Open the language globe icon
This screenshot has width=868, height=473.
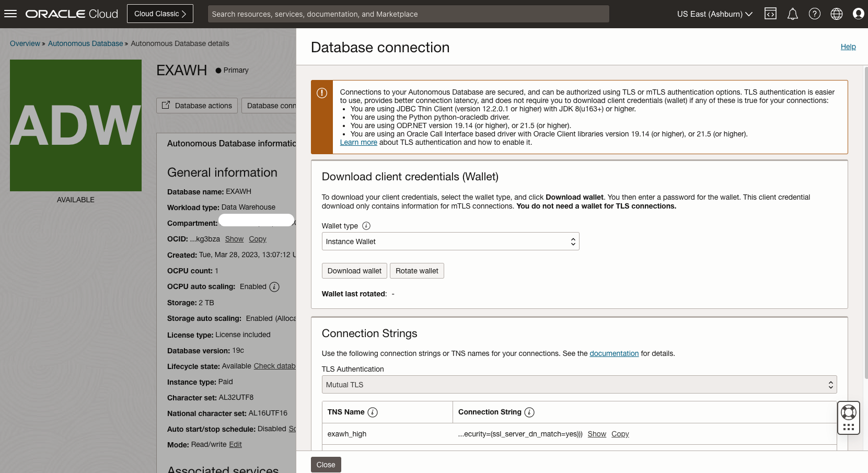click(837, 14)
